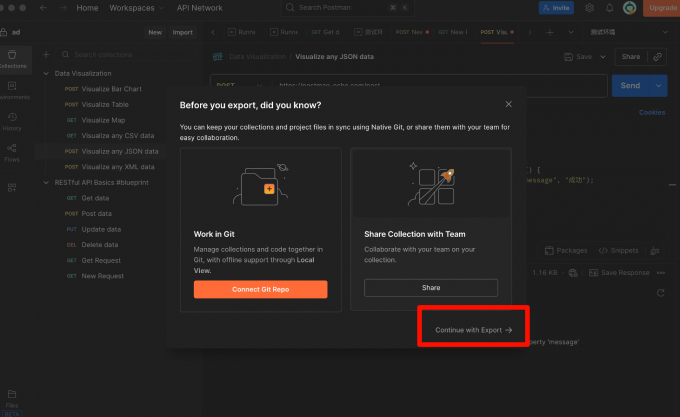Open API Network in top bar
Screen dimensions: 680x417
(x=199, y=8)
